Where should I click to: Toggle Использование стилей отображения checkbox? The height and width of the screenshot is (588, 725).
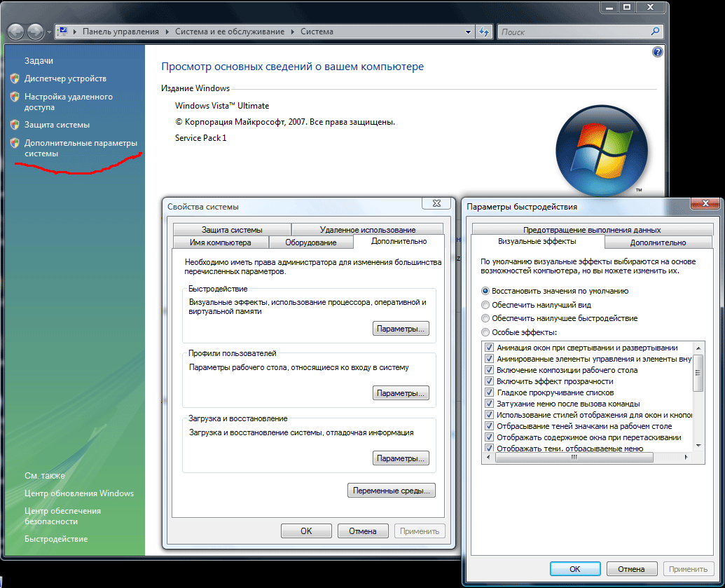click(489, 415)
